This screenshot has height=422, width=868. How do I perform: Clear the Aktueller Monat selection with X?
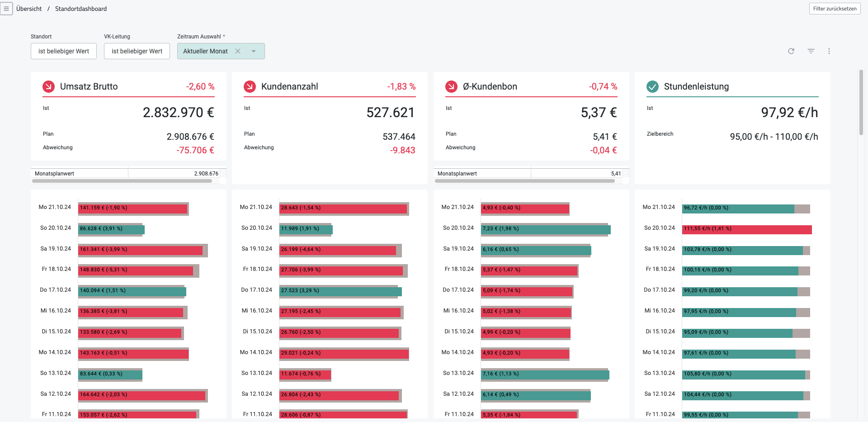238,51
